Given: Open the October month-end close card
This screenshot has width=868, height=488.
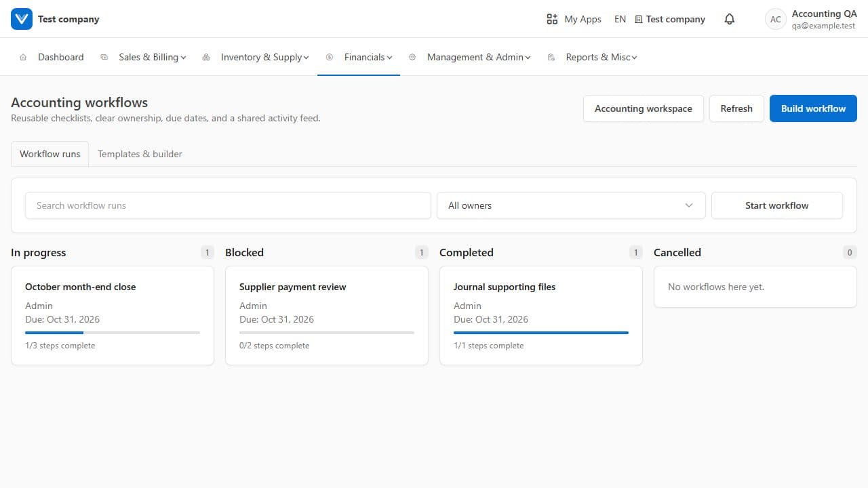Looking at the screenshot, I should (113, 315).
